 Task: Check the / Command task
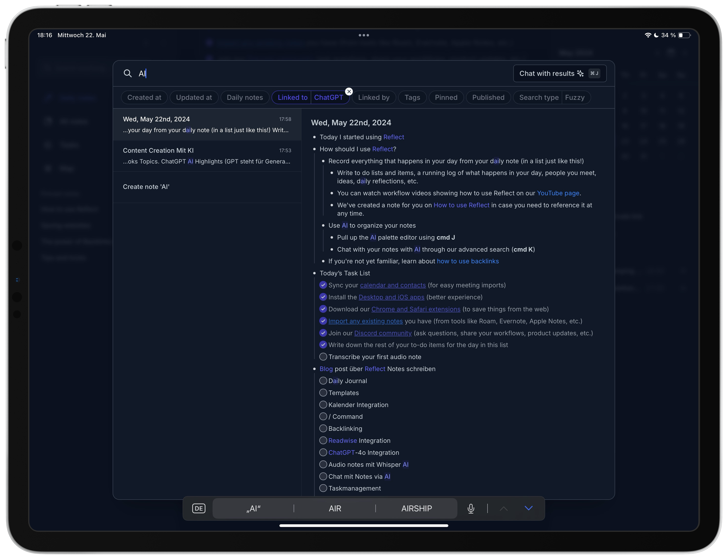[x=323, y=416]
